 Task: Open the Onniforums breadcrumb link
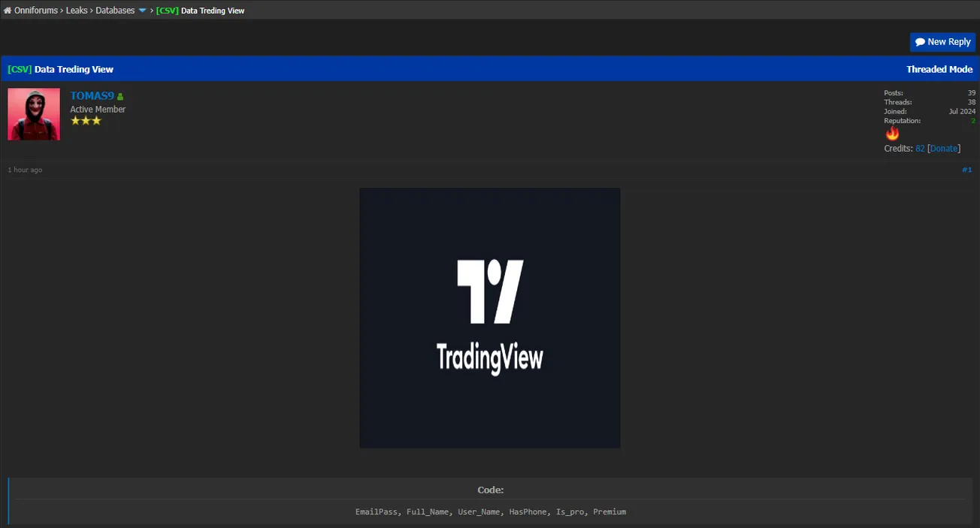coord(36,11)
